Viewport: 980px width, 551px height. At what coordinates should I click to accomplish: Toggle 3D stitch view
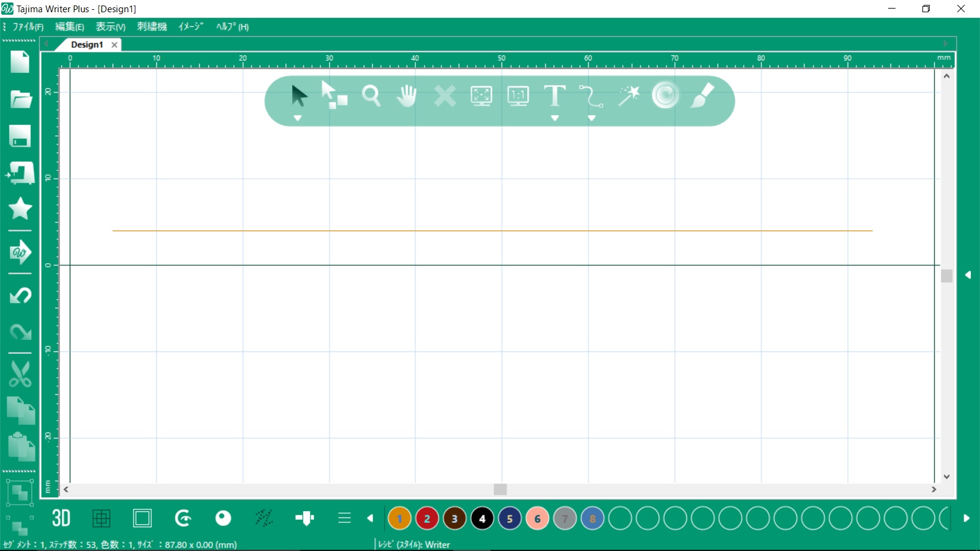(x=61, y=519)
